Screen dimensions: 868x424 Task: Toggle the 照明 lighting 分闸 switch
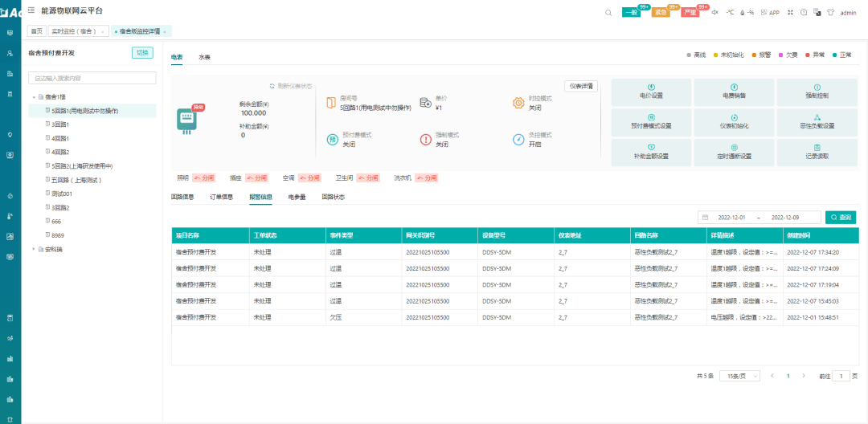point(203,178)
